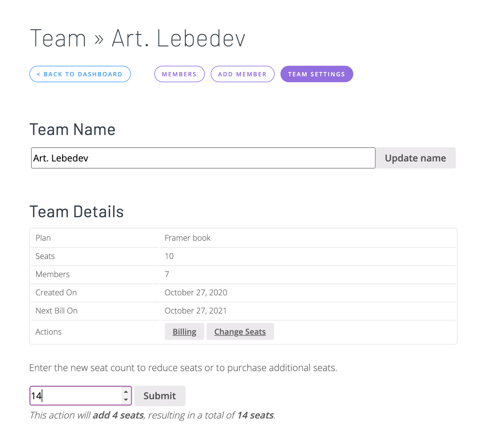Select the Team Settings tab

[316, 74]
